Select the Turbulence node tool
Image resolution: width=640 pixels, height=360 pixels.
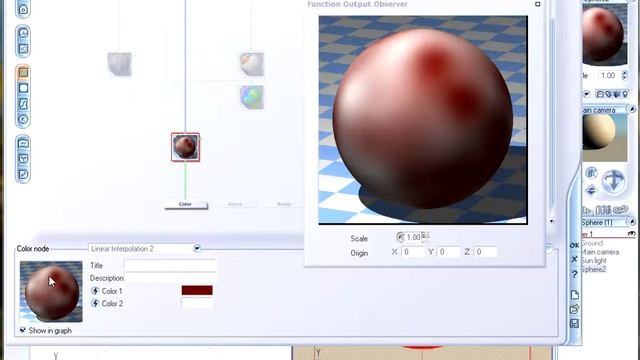pyautogui.click(x=23, y=143)
